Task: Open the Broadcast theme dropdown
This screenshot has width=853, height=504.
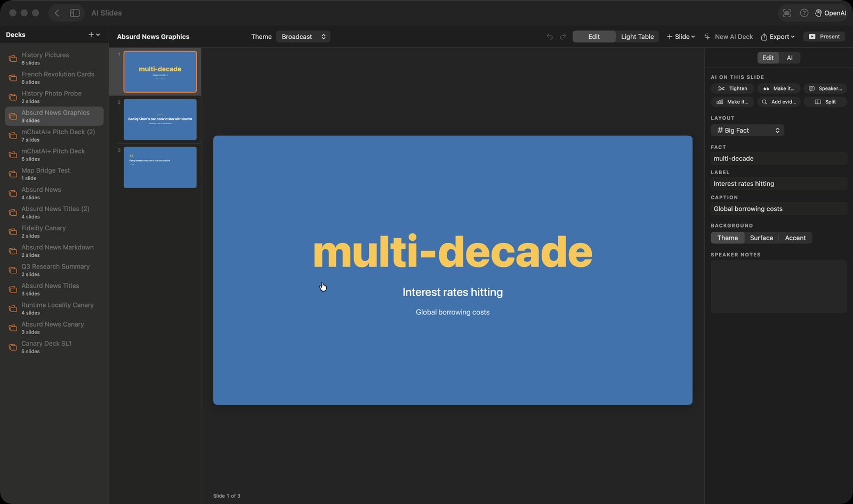Action: (303, 37)
